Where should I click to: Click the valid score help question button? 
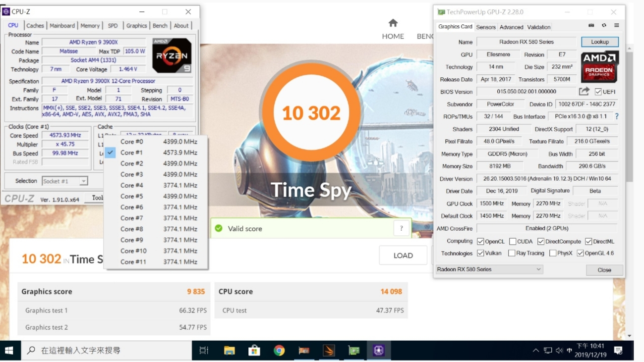click(401, 228)
